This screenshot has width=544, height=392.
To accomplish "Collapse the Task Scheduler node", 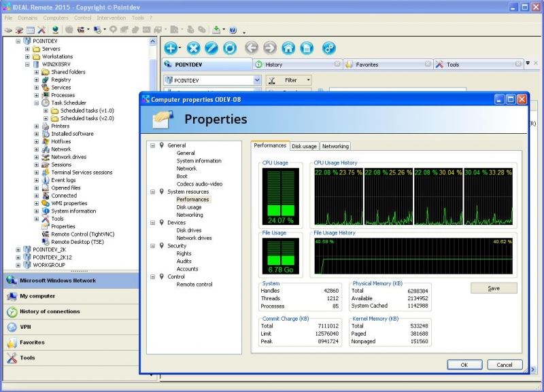I will (x=37, y=103).
